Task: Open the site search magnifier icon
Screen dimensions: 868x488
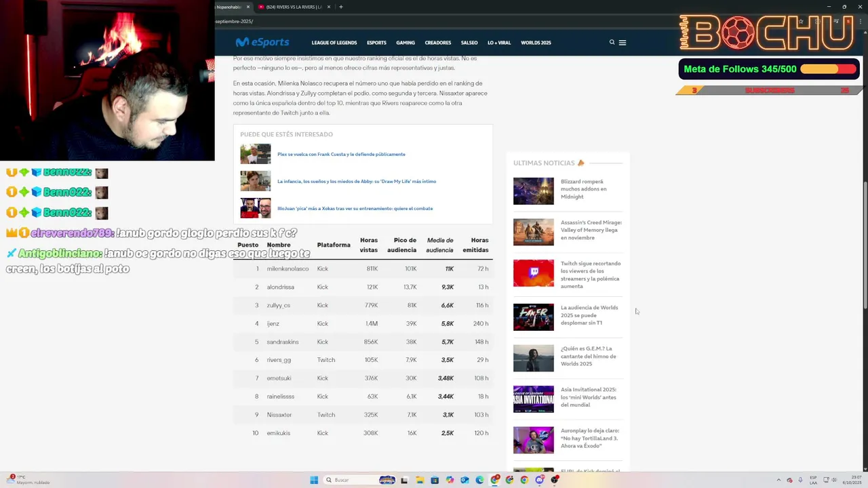Action: click(612, 42)
